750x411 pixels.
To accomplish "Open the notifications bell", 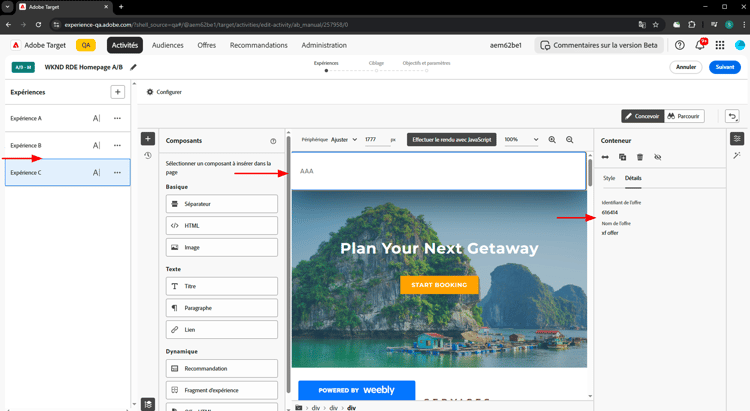I will (700, 45).
